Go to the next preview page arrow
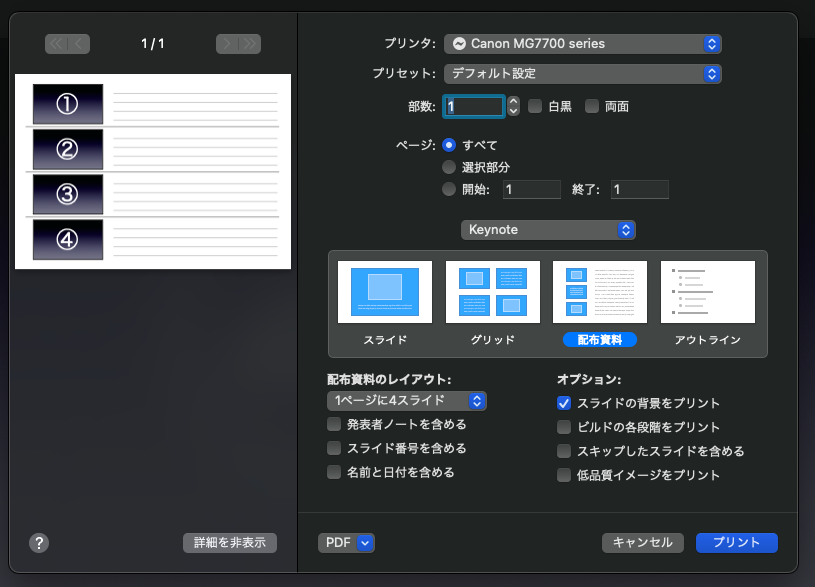815x587 pixels. 238,44
